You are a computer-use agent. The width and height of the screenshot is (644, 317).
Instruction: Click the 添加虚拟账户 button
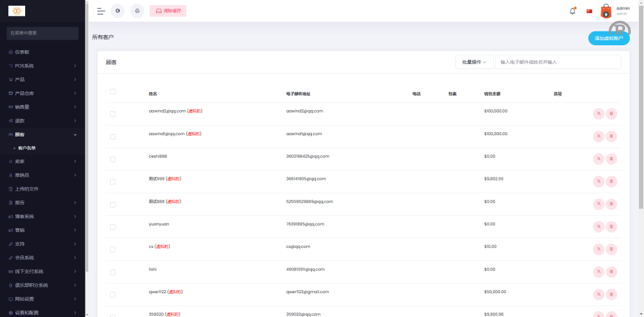(x=609, y=38)
